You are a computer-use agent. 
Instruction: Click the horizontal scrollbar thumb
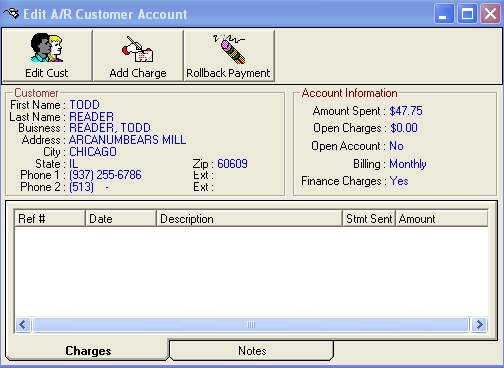[251, 324]
